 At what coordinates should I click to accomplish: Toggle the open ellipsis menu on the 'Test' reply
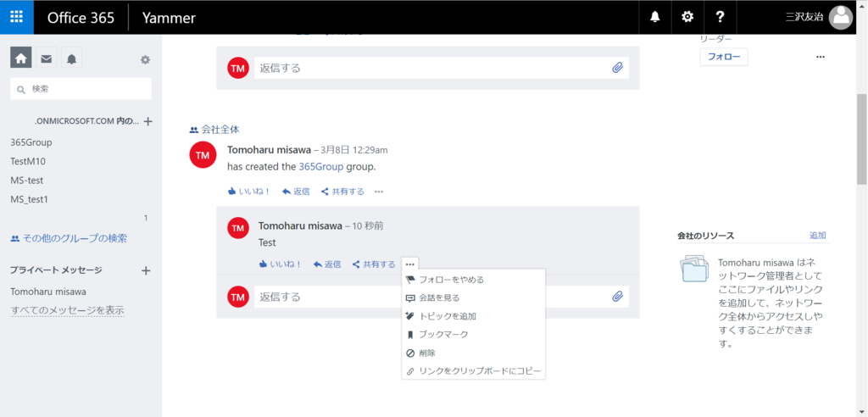(410, 264)
